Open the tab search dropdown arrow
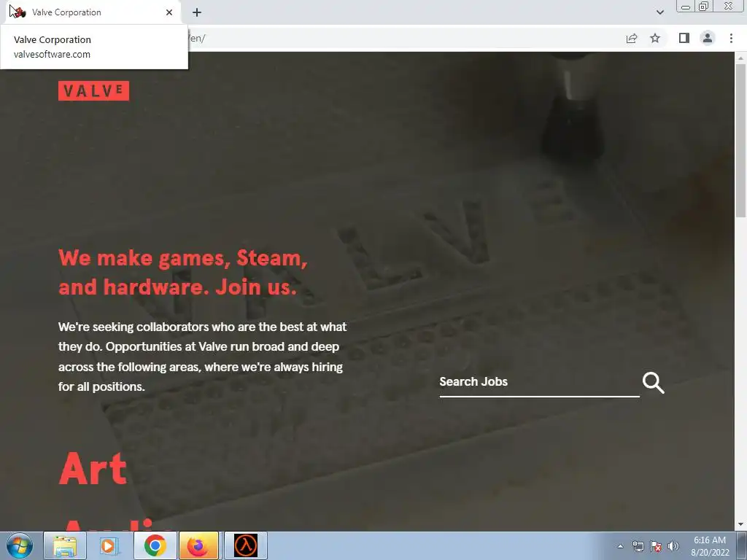Image resolution: width=747 pixels, height=560 pixels. pyautogui.click(x=659, y=12)
